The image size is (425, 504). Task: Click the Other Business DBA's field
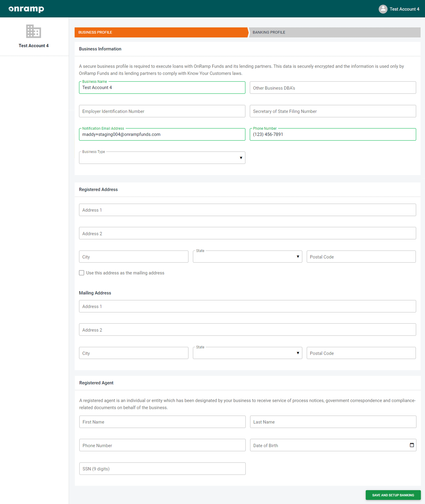[x=333, y=88]
